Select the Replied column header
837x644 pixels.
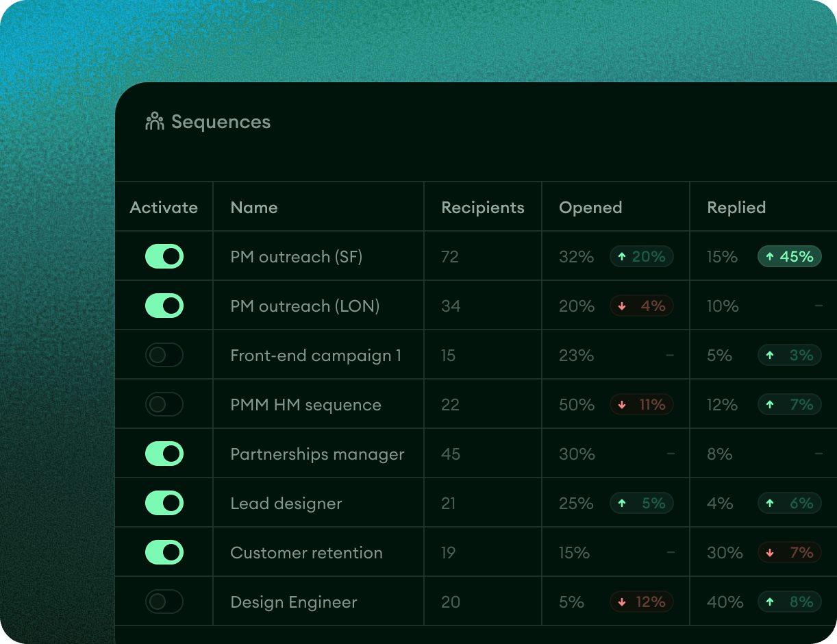tap(736, 208)
